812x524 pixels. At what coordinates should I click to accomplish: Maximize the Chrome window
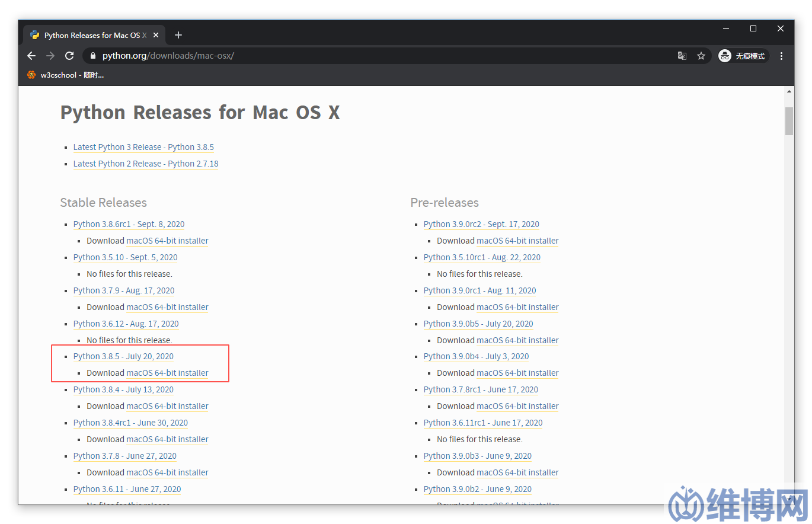pos(753,28)
